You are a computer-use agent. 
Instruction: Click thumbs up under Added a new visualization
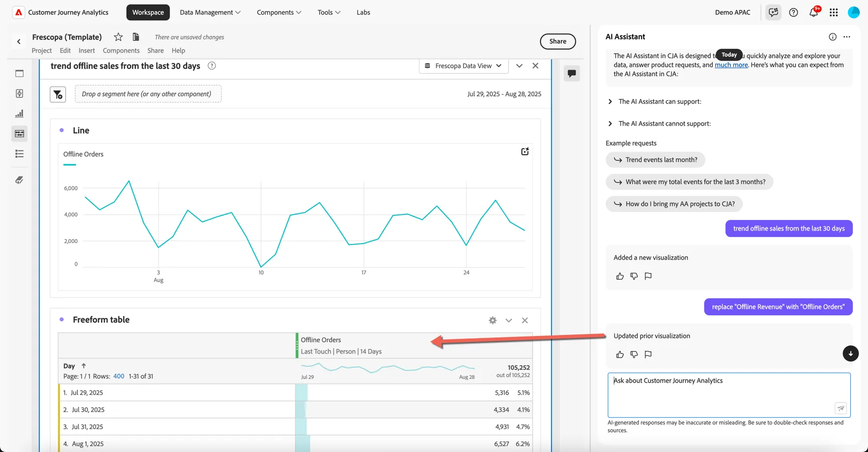(620, 276)
